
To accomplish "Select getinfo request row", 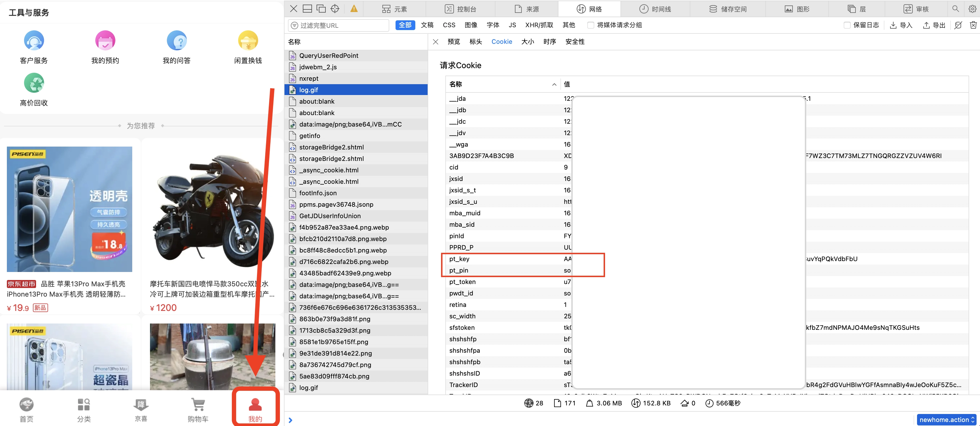I will coord(356,135).
